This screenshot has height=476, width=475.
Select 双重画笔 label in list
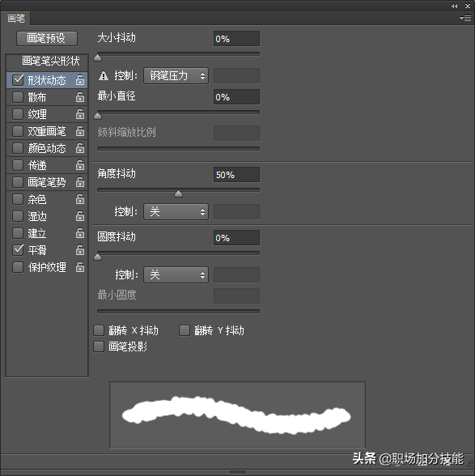click(x=47, y=131)
